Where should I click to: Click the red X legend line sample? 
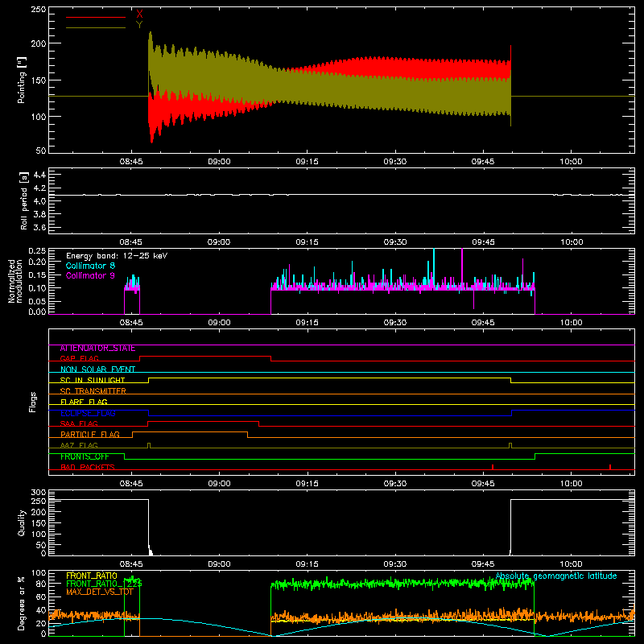96,17
